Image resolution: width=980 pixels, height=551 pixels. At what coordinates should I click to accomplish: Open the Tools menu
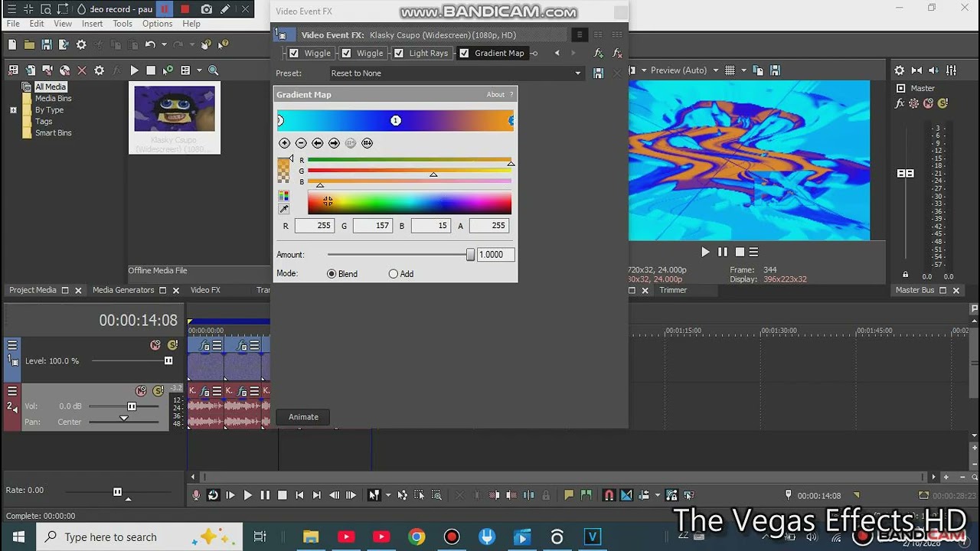click(x=122, y=24)
